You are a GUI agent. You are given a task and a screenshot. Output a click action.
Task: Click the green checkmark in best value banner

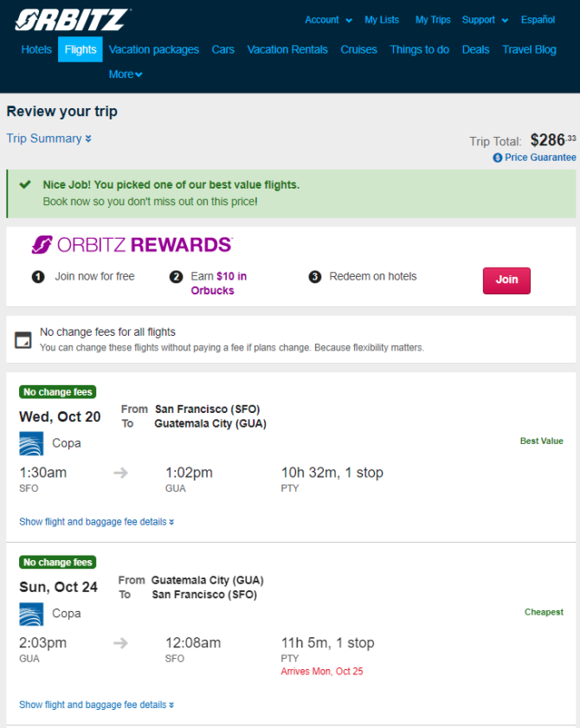click(25, 184)
